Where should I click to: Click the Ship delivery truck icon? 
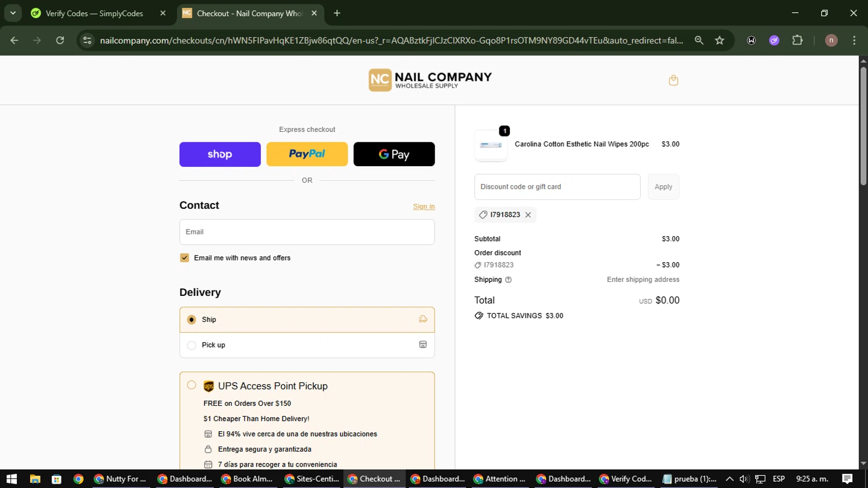pos(423,320)
